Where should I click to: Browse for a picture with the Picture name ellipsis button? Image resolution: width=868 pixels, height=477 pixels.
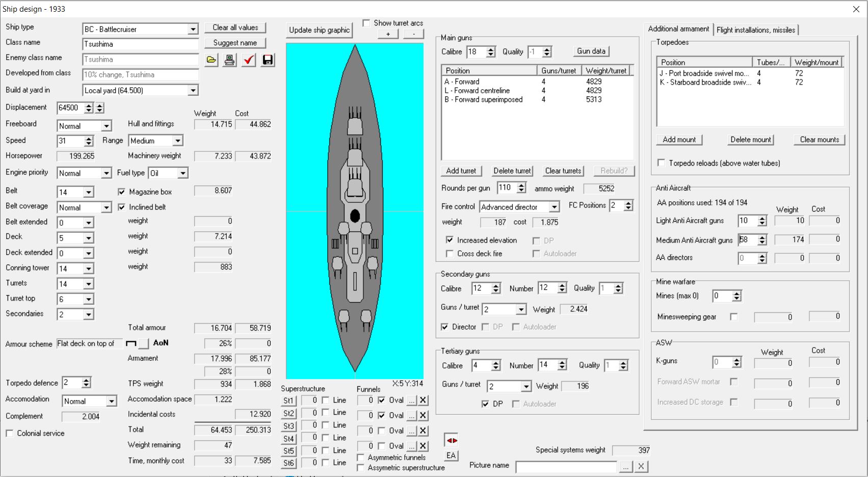[626, 467]
